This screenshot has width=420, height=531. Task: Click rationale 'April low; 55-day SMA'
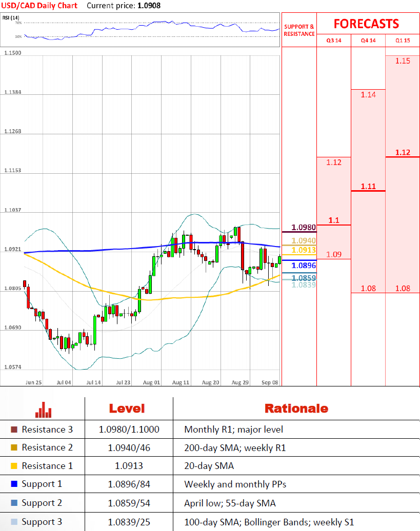[x=230, y=503]
